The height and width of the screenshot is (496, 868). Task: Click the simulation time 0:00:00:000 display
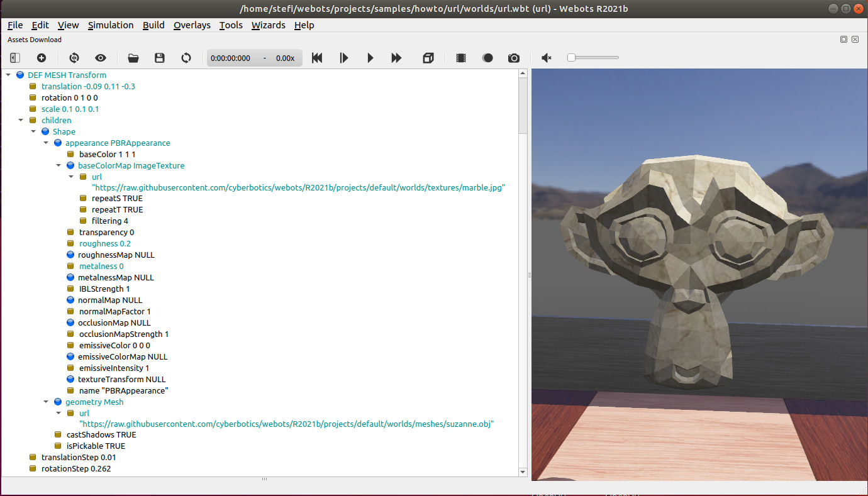coord(230,58)
